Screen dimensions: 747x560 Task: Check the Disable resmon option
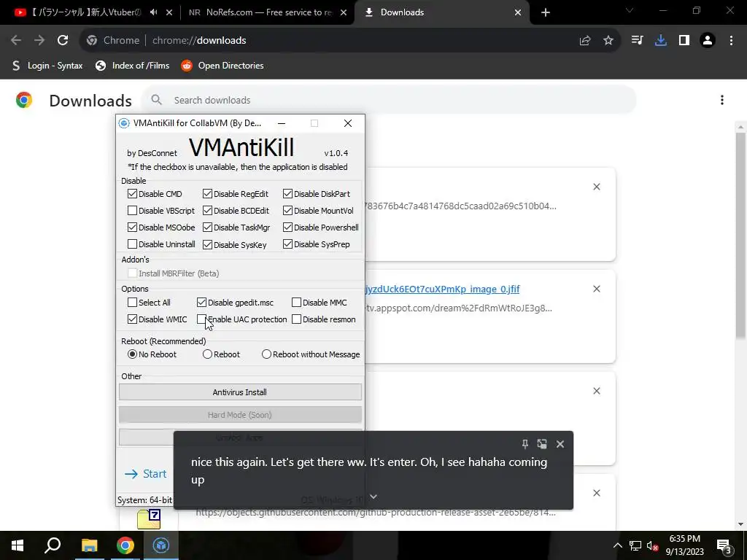(x=296, y=319)
